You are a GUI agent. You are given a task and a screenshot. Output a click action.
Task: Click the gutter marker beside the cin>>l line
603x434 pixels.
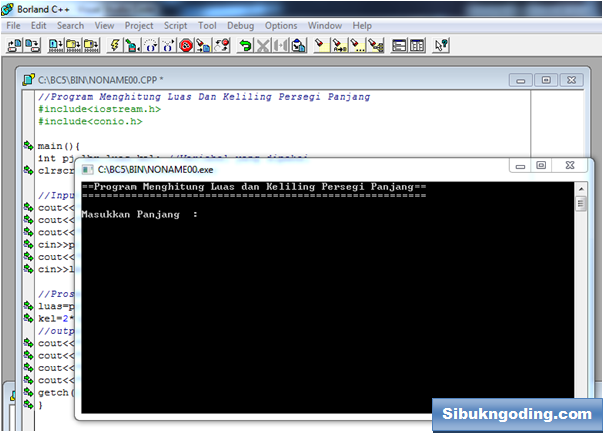[x=28, y=269]
